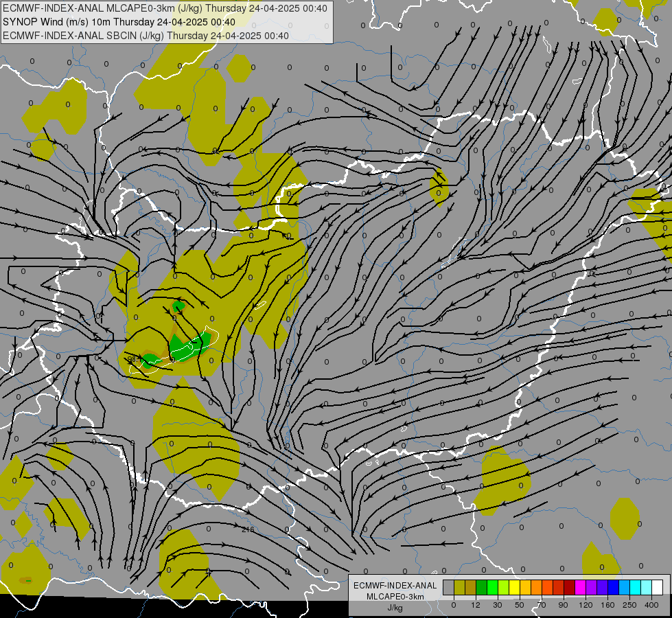Click the legend title ECMWF-INDEX-ANAL

[x=395, y=586]
